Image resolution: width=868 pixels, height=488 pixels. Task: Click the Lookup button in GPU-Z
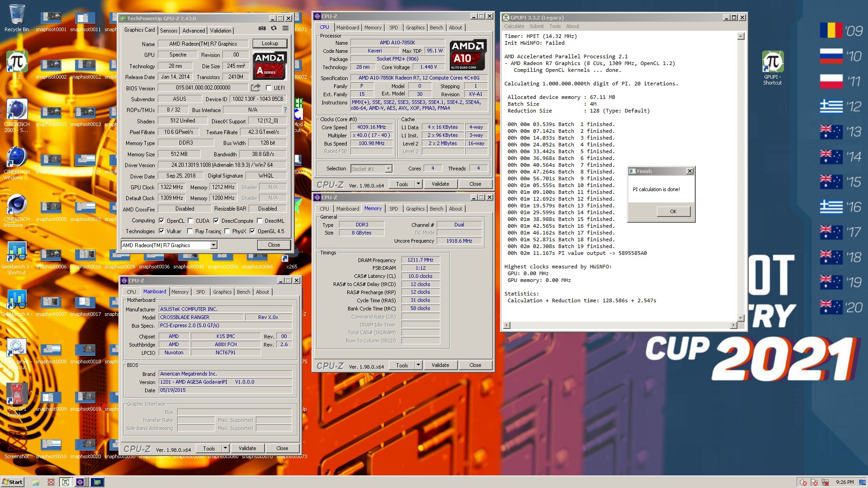pos(270,43)
